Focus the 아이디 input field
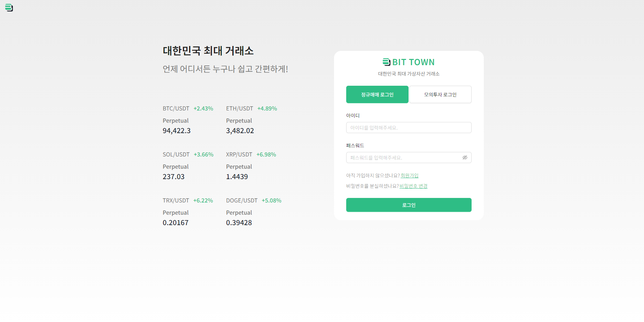Screen dimensions: 644x322 click(409, 128)
